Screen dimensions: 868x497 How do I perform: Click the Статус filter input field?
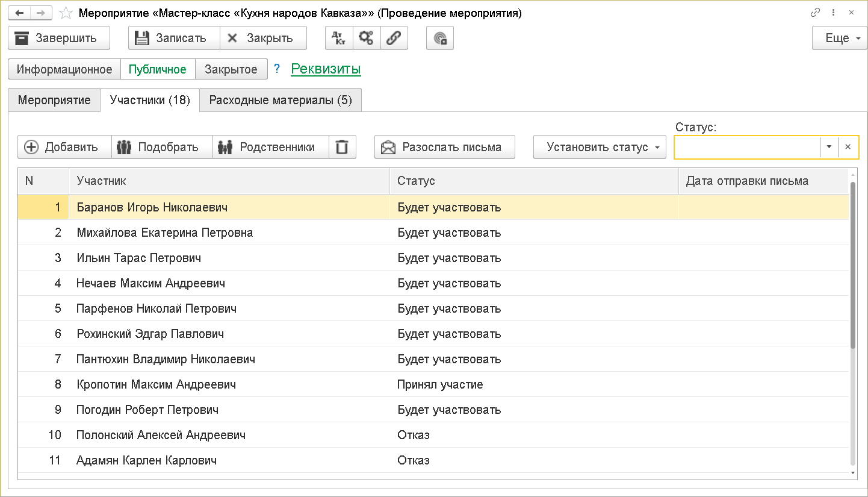(x=746, y=147)
